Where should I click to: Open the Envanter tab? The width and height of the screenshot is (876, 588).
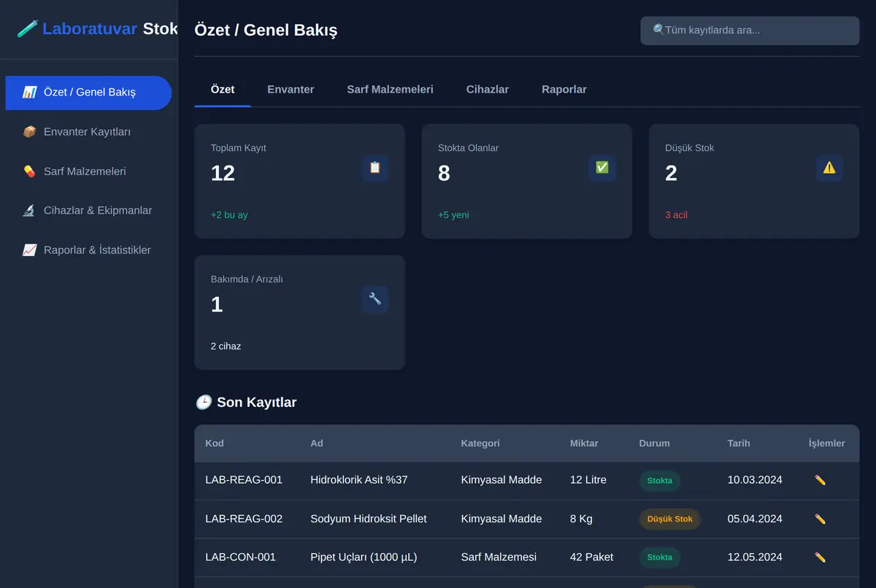(291, 90)
